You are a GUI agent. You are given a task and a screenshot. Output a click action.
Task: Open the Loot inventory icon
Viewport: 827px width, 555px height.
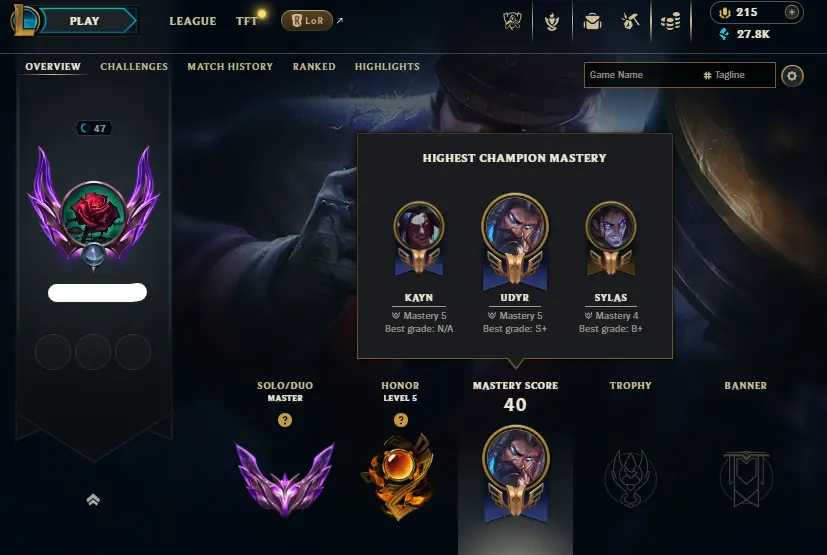(x=592, y=22)
